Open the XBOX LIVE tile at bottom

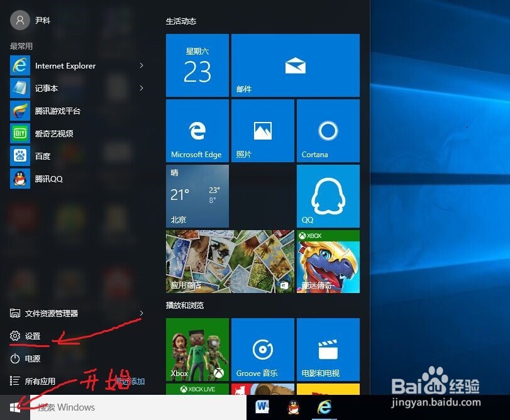(x=197, y=389)
